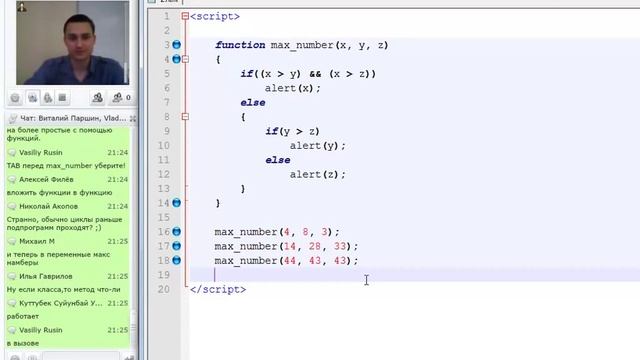
Task: Collapse the else block fold on line 8
Action: tap(185, 117)
